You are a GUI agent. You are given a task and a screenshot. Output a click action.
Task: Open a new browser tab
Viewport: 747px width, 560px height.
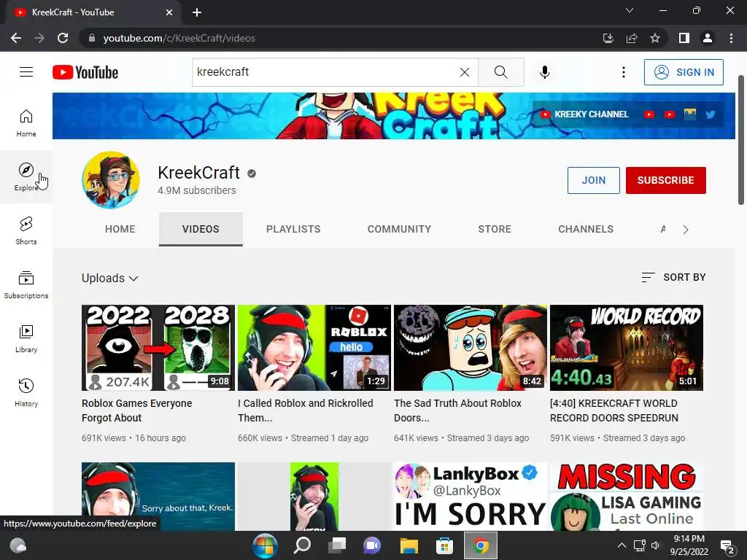tap(197, 12)
